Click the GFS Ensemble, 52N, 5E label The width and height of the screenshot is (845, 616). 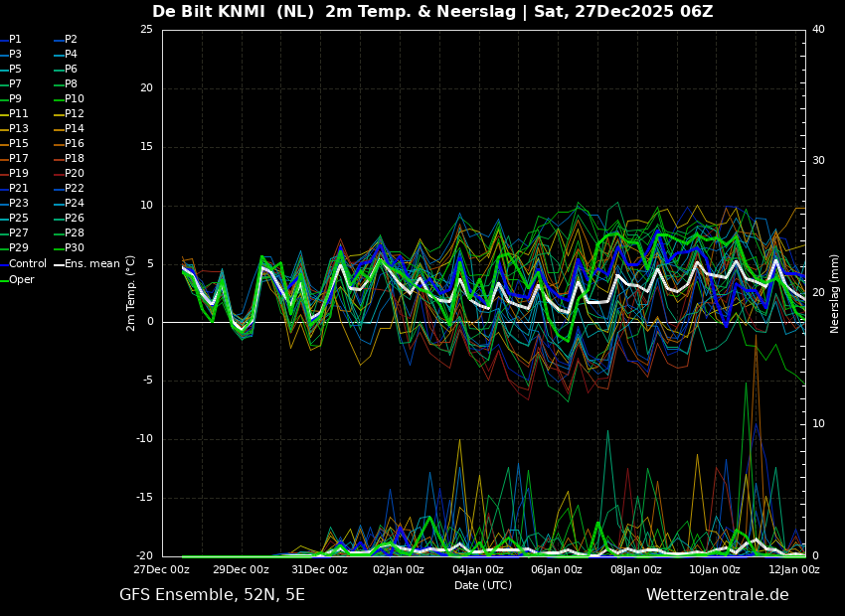(212, 595)
